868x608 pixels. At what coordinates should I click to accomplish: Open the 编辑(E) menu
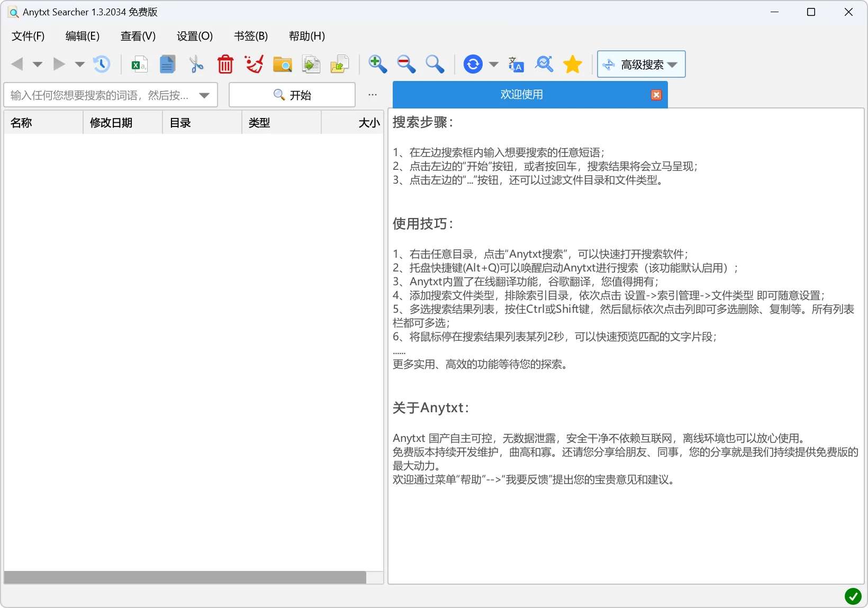pyautogui.click(x=83, y=36)
